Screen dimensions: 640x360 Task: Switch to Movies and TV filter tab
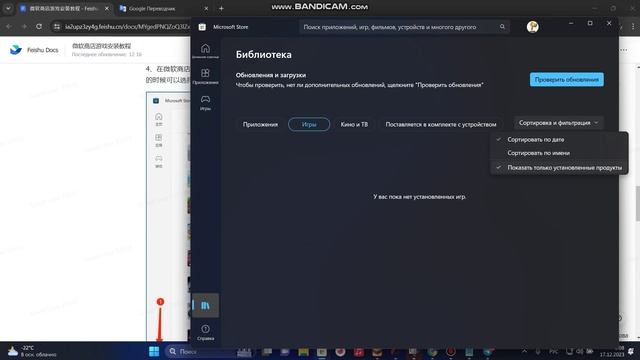tap(354, 124)
